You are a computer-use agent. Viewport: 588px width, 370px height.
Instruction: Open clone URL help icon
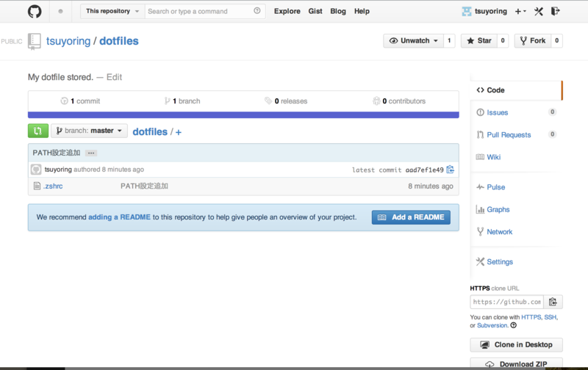[513, 325]
